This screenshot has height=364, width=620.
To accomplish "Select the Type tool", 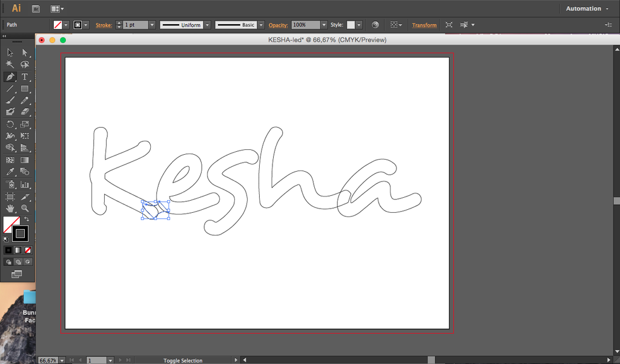I will pyautogui.click(x=24, y=77).
